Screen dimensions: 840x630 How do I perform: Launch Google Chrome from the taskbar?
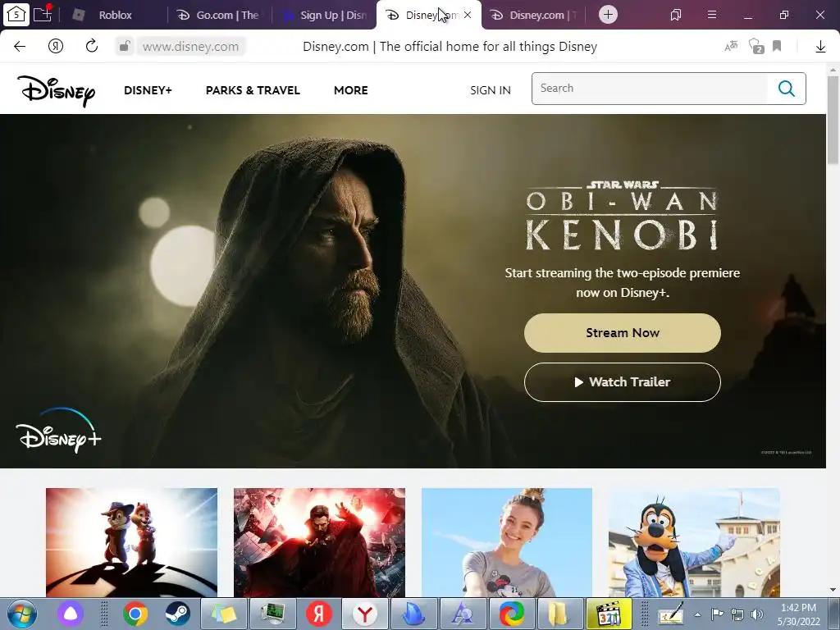point(135,614)
